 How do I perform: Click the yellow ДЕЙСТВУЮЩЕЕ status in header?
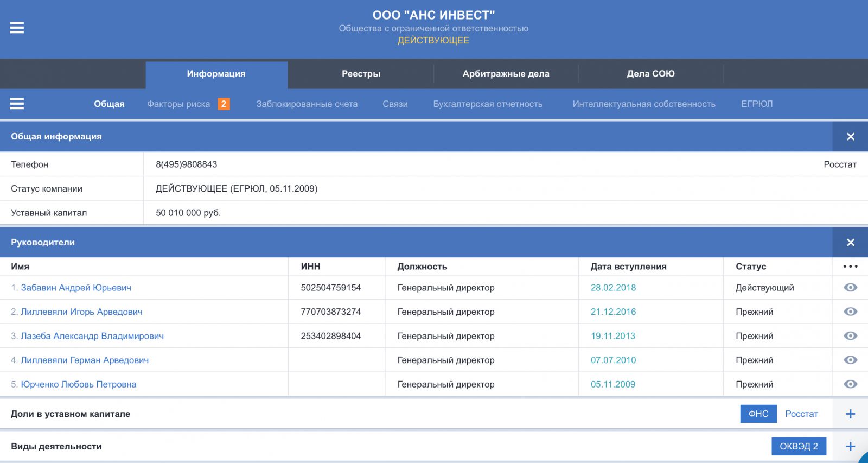pyautogui.click(x=433, y=41)
